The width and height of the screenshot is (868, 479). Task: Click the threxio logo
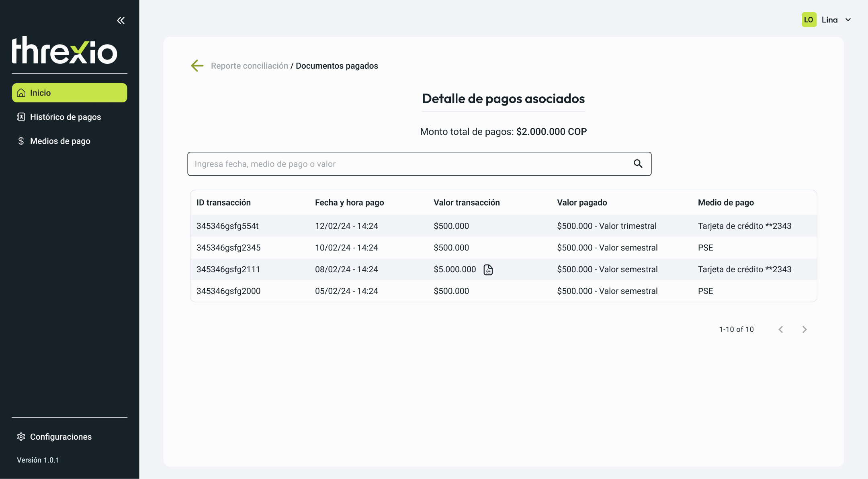[65, 50]
